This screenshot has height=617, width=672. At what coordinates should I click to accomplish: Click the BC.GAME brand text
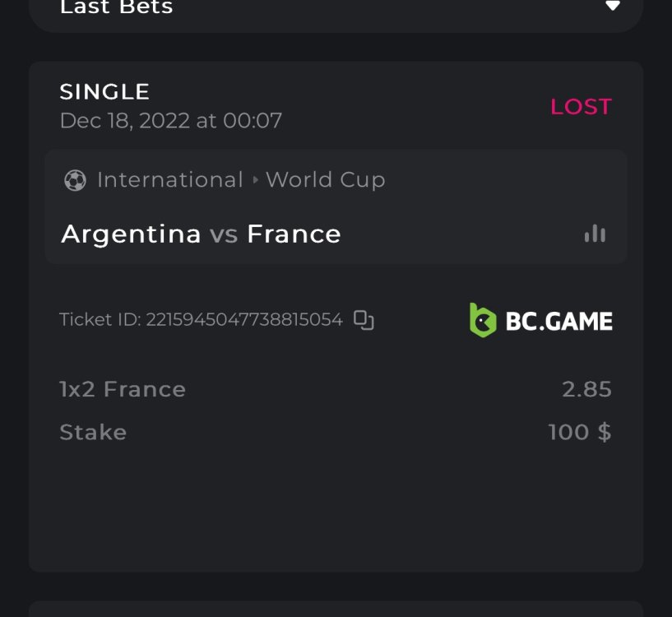[x=558, y=321]
